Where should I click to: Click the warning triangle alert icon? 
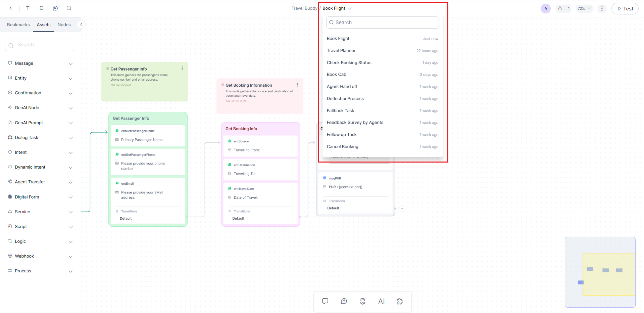tap(560, 8)
